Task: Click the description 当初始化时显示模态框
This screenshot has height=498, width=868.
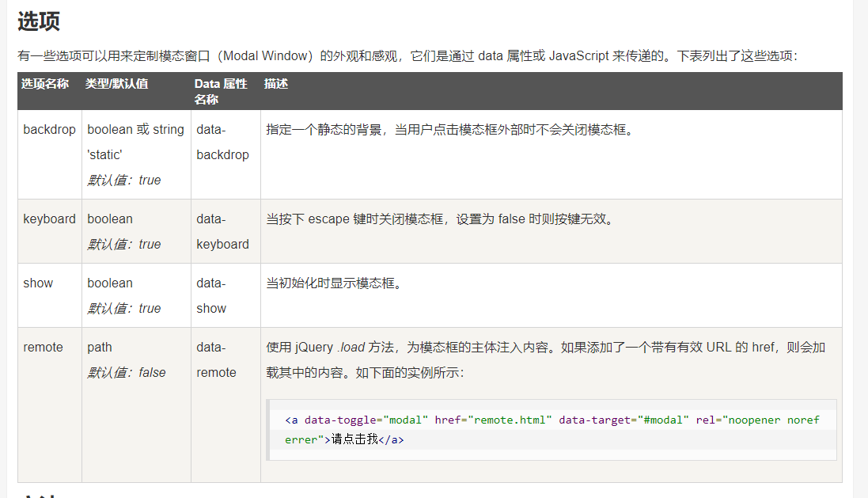Action: tap(334, 283)
